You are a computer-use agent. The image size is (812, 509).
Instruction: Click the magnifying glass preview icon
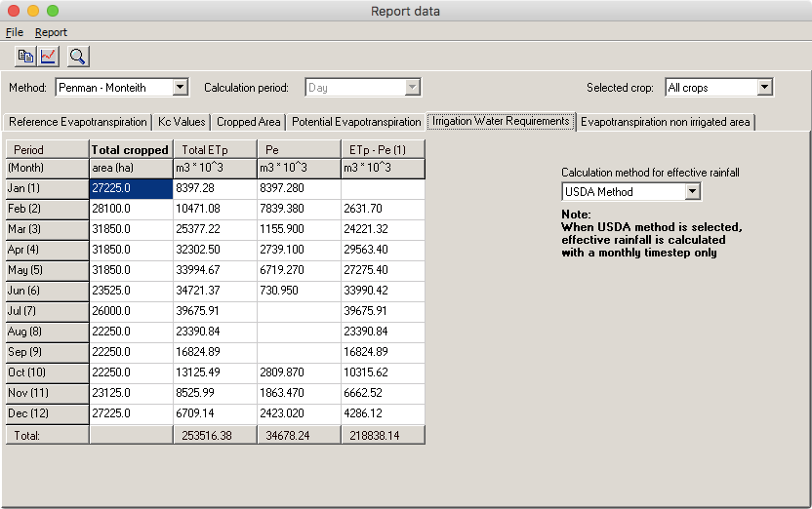click(78, 56)
